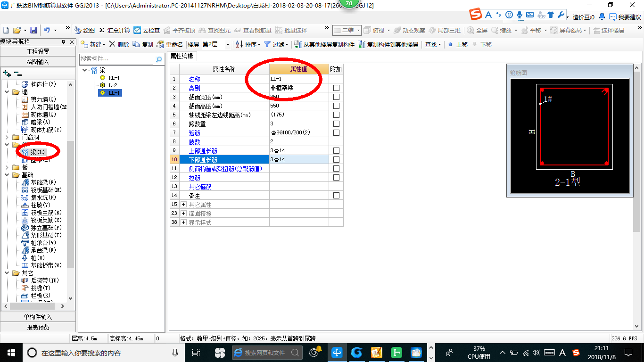This screenshot has height=362, width=644.
Task: Expand 其它属性 row in property table
Action: 184,205
